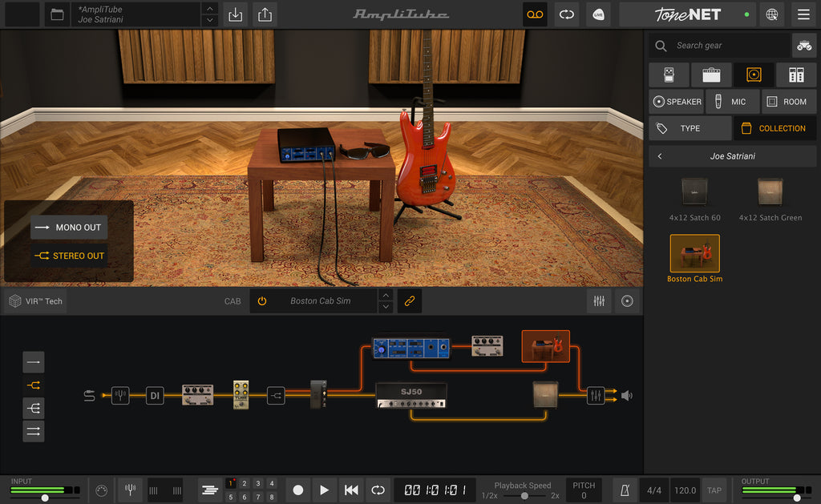Start recording with the record button

pyautogui.click(x=298, y=490)
